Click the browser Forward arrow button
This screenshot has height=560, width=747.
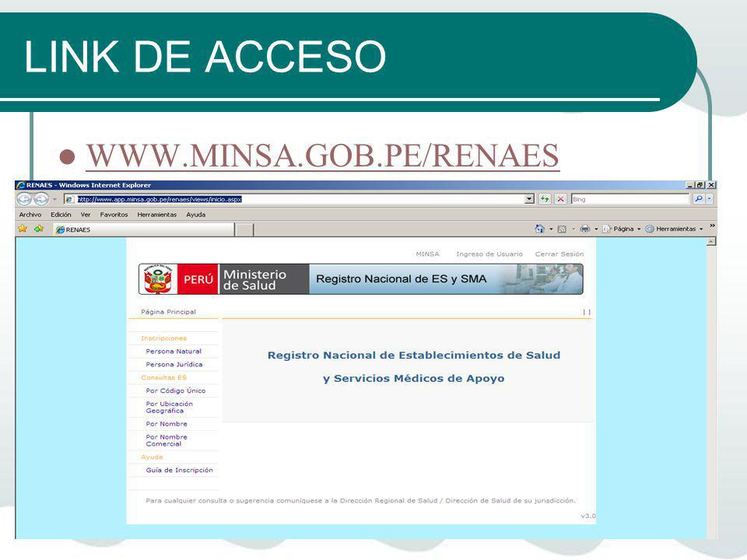pyautogui.click(x=41, y=199)
